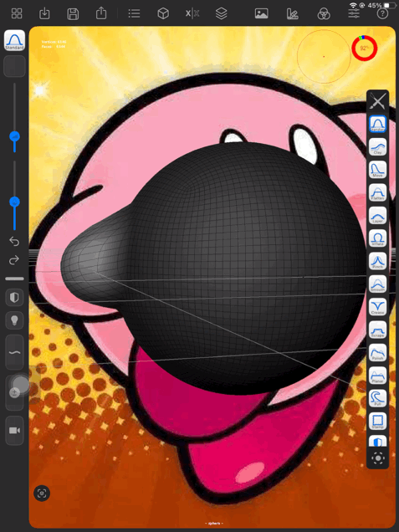Viewport: 399px width, 532px height.
Task: Open the settings sliders menu
Action: pos(354,13)
